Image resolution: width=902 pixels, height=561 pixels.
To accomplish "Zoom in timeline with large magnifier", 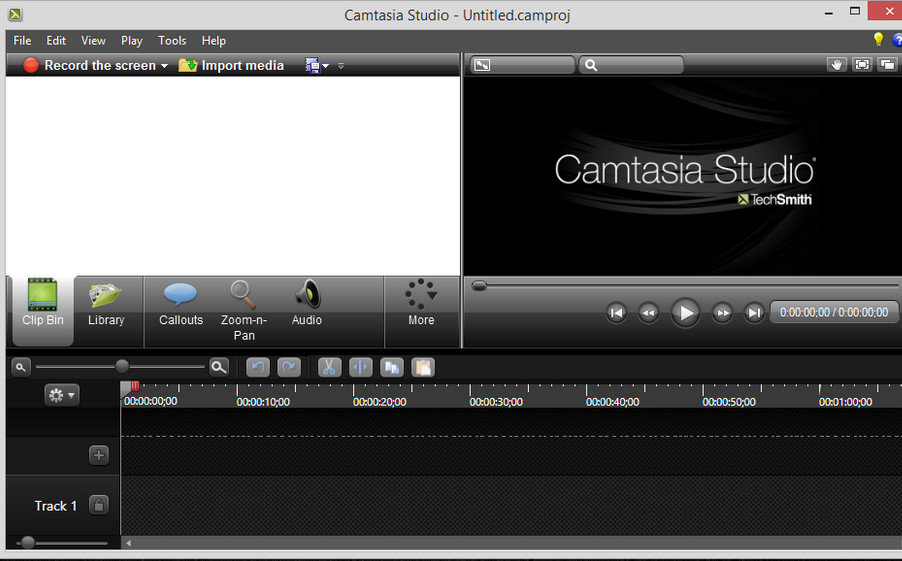I will 219,367.
